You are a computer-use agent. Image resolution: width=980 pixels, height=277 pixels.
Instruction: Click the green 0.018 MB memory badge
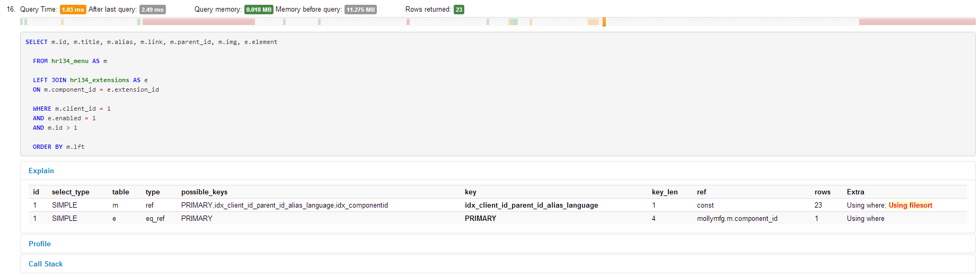pyautogui.click(x=259, y=10)
